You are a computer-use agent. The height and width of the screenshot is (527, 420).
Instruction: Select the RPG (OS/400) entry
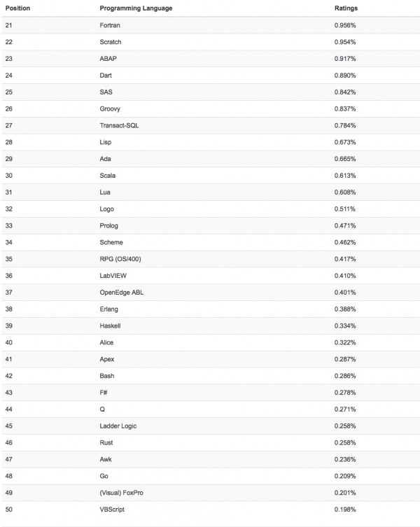[121, 259]
